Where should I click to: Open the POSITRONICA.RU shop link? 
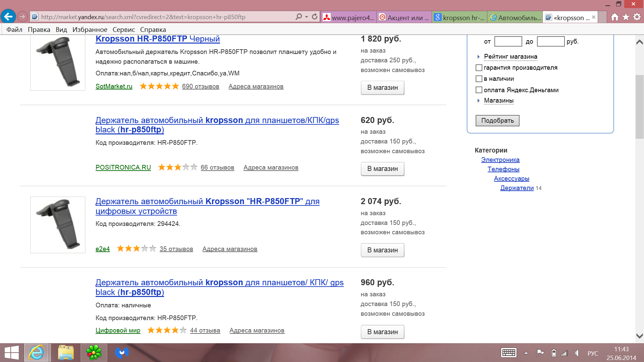[123, 167]
